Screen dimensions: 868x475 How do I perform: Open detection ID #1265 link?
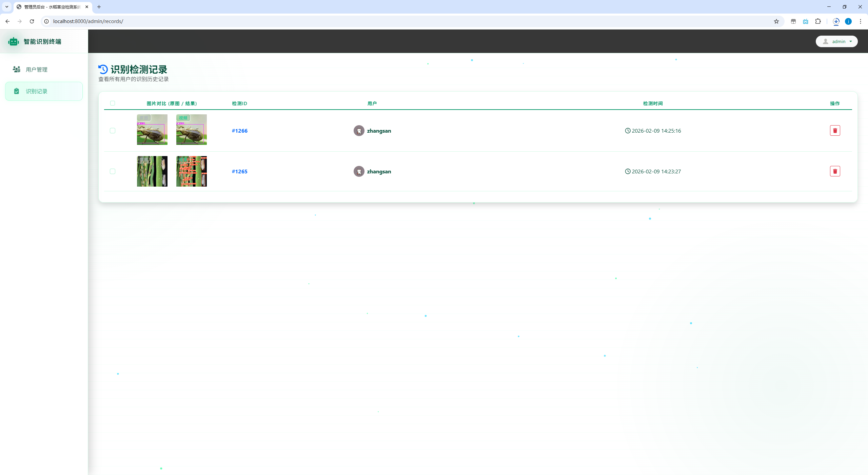239,171
